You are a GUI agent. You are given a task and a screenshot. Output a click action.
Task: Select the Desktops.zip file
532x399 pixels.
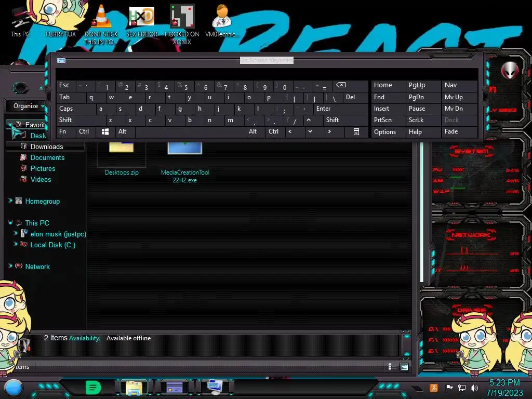tap(122, 159)
